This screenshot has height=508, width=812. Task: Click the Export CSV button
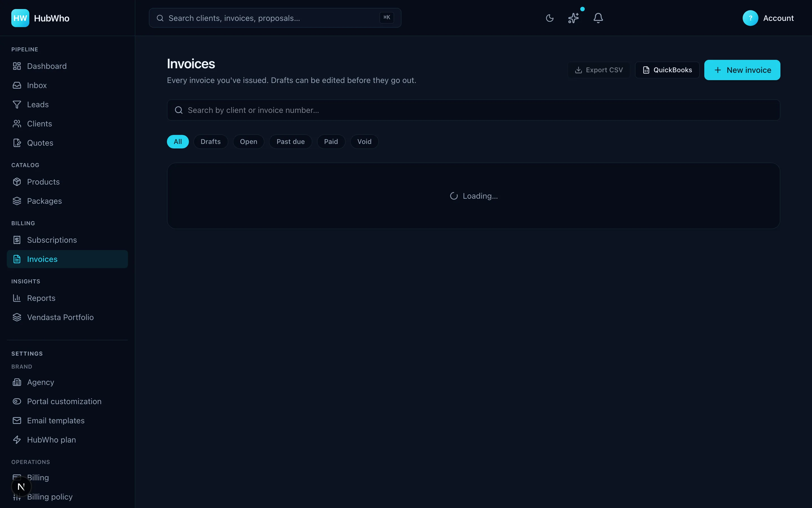(x=599, y=70)
